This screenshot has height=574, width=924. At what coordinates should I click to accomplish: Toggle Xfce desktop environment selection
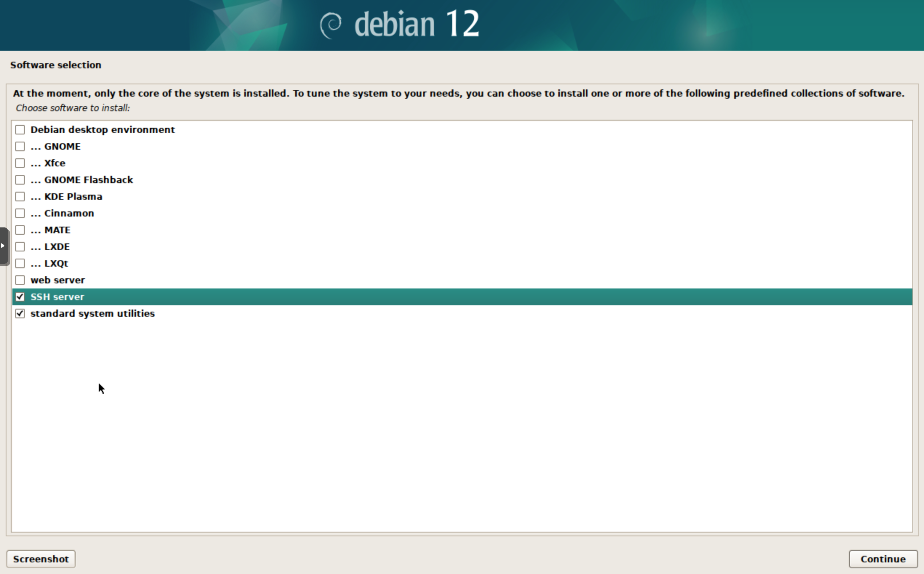coord(20,163)
